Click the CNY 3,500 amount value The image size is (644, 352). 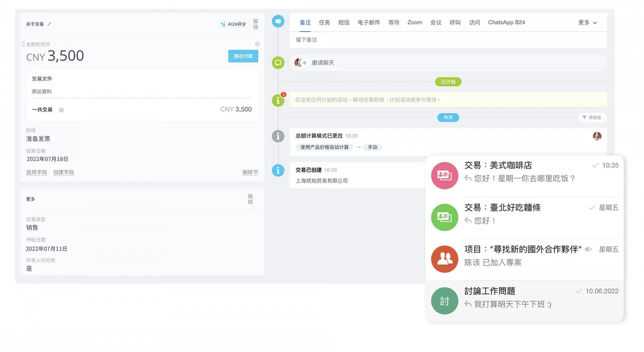55,56
